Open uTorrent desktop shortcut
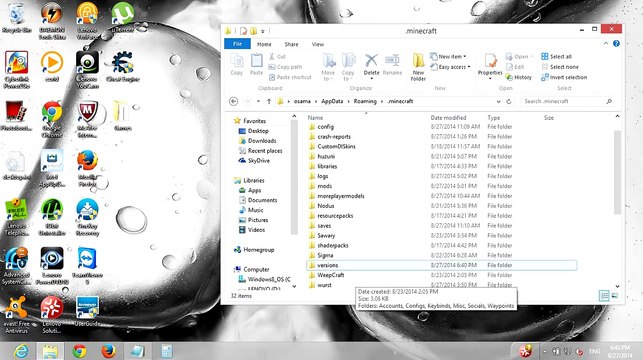Screen dimensions: 643x360 tap(123, 18)
